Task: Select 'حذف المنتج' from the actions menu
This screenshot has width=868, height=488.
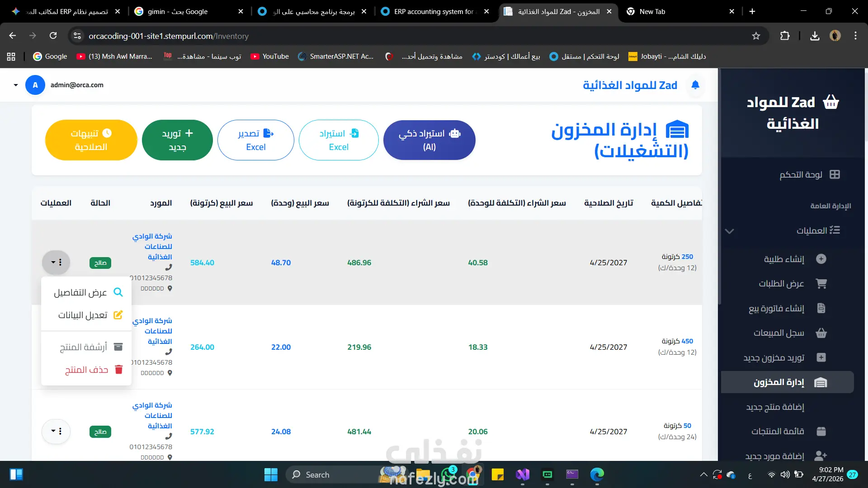Action: (x=86, y=370)
